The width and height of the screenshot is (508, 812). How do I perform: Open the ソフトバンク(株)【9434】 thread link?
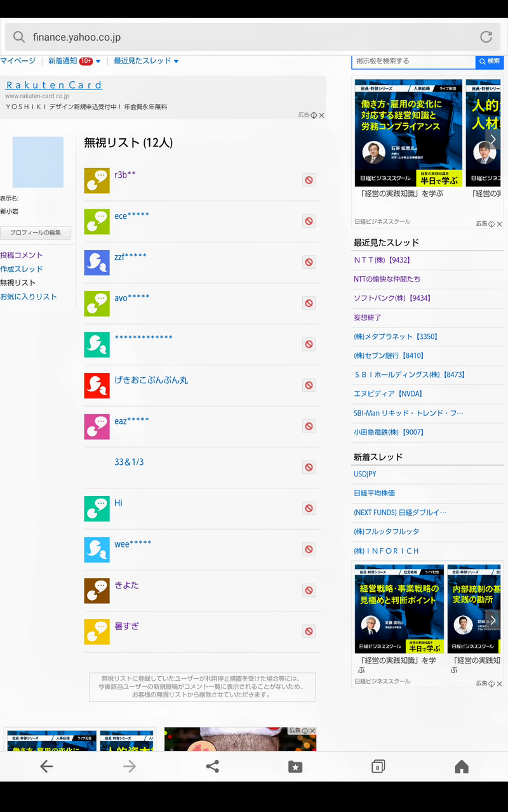click(391, 298)
